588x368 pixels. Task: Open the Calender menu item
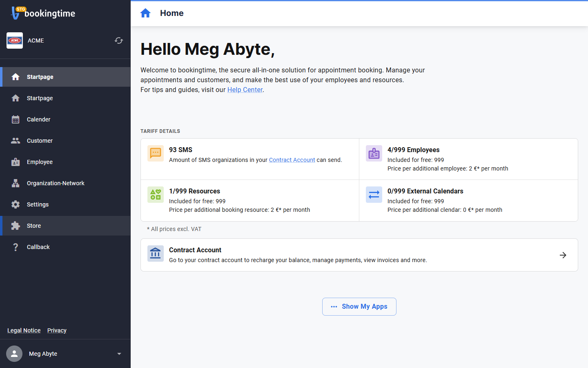click(x=65, y=119)
